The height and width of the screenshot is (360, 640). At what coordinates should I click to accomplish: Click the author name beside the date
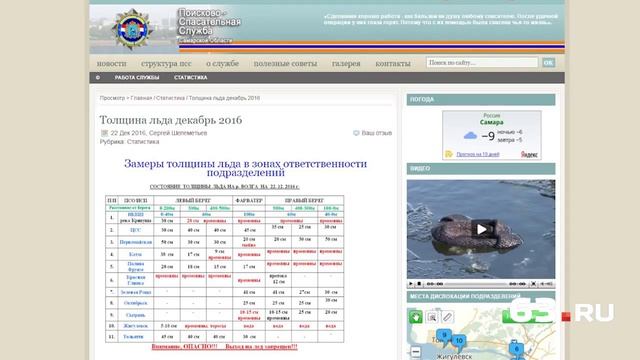pyautogui.click(x=178, y=133)
